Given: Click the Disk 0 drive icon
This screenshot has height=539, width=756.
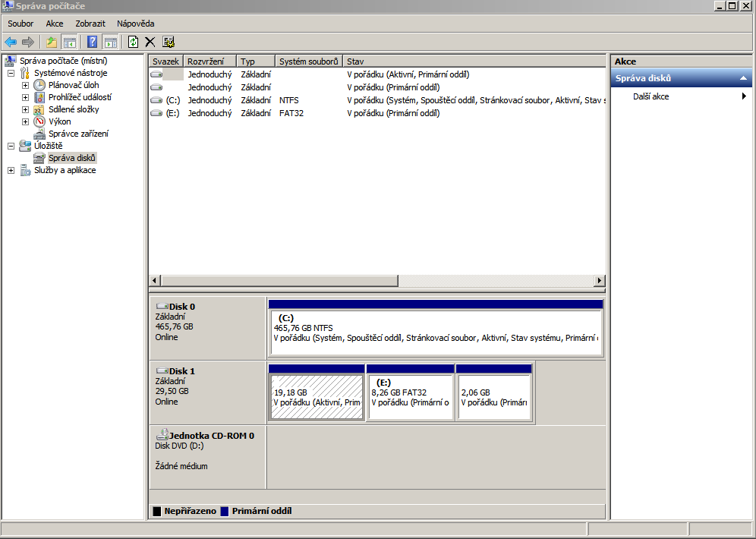Looking at the screenshot, I should (162, 306).
